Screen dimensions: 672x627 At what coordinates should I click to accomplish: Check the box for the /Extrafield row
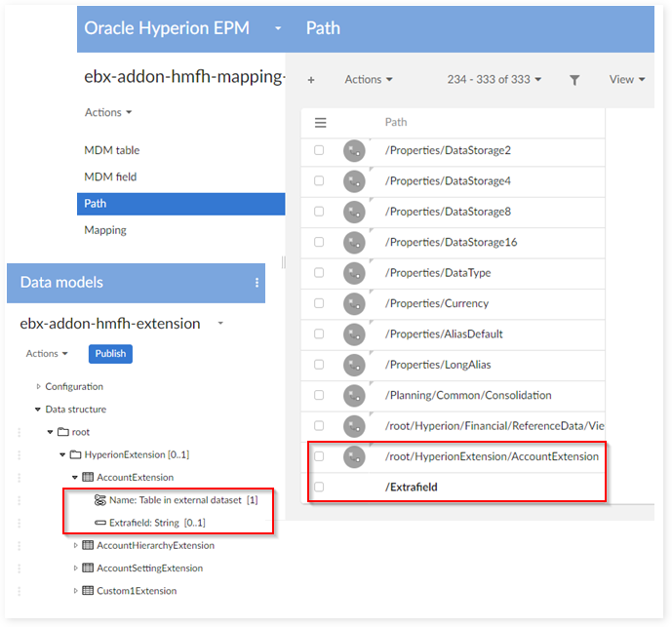[x=319, y=487]
